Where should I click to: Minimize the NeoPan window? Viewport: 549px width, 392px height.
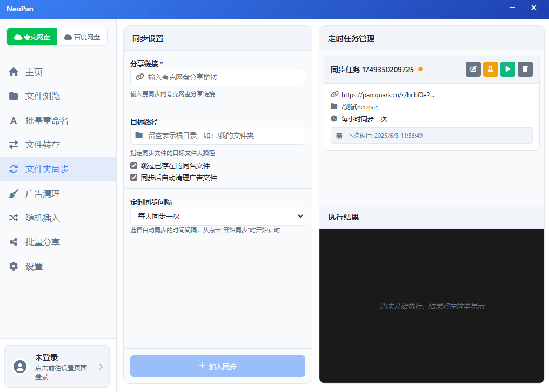[x=512, y=8]
